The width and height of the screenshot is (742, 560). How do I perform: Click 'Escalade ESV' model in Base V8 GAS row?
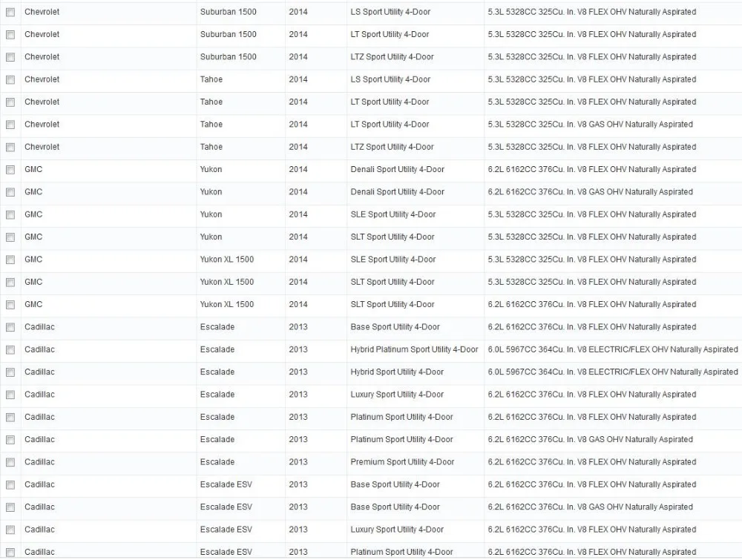[x=226, y=507]
